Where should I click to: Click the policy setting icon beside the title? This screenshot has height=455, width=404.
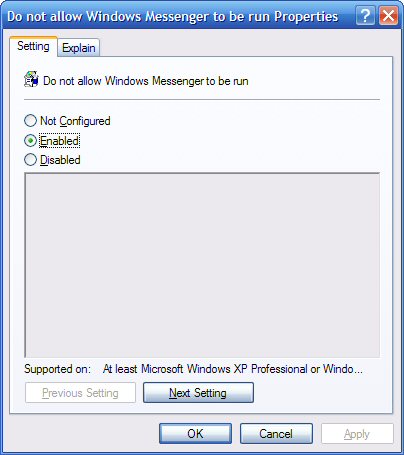pos(31,80)
